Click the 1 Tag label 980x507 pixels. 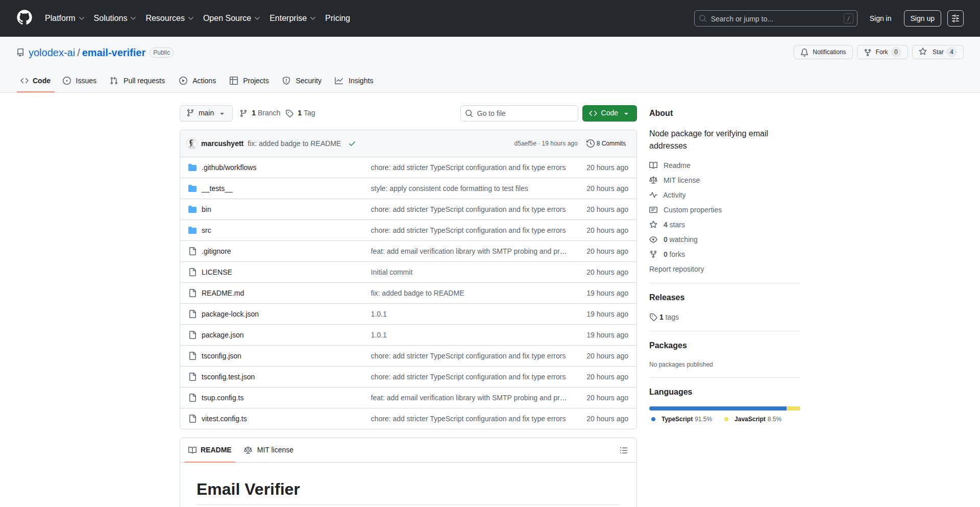point(305,113)
